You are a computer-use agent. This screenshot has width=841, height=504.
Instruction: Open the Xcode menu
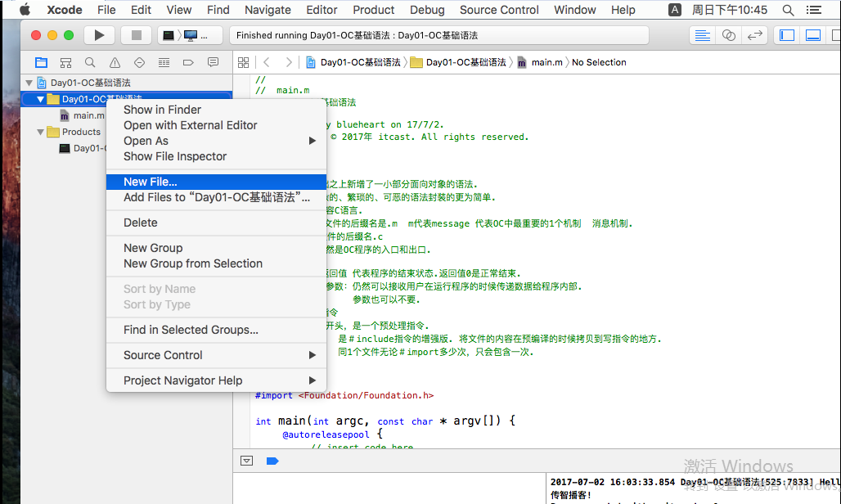[x=65, y=10]
